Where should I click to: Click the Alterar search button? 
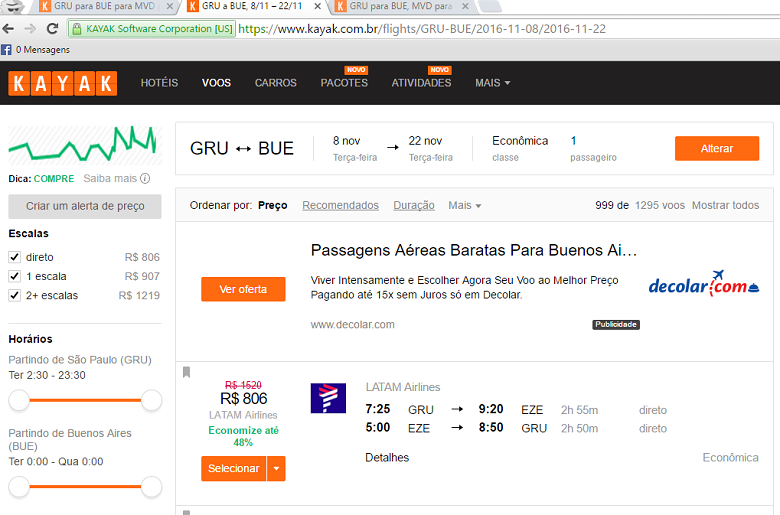coord(717,148)
